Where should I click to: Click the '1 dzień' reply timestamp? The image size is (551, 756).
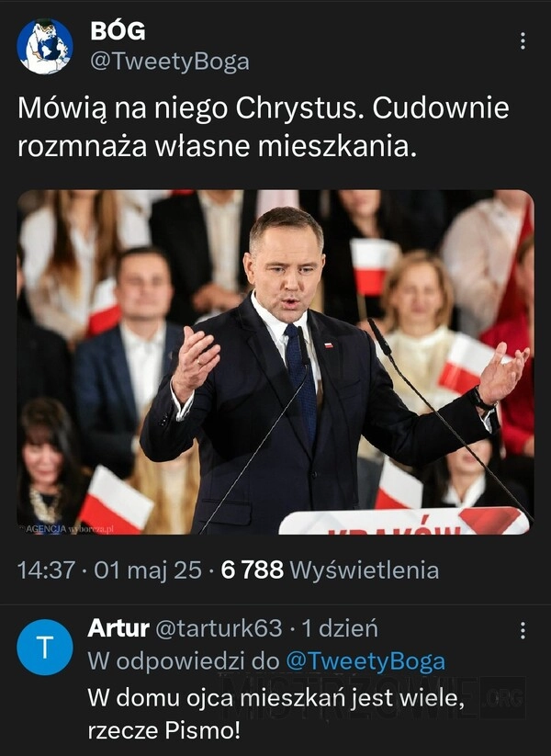340,627
